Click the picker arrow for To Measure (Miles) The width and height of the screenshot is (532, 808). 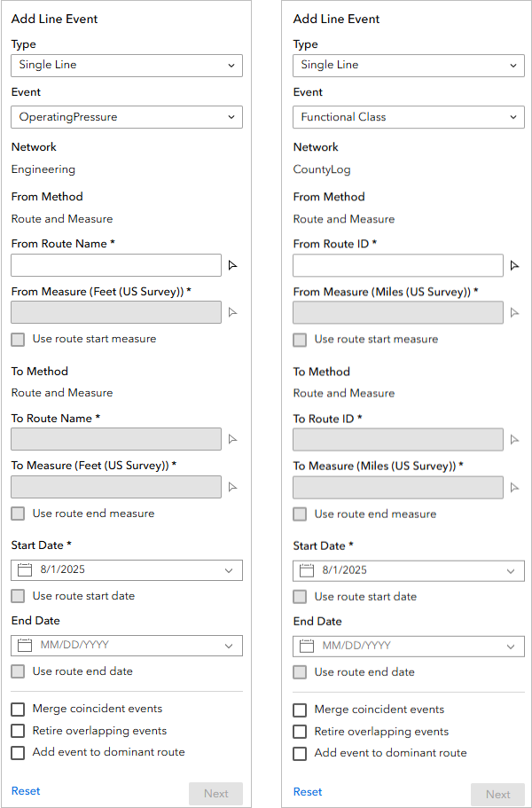[514, 487]
